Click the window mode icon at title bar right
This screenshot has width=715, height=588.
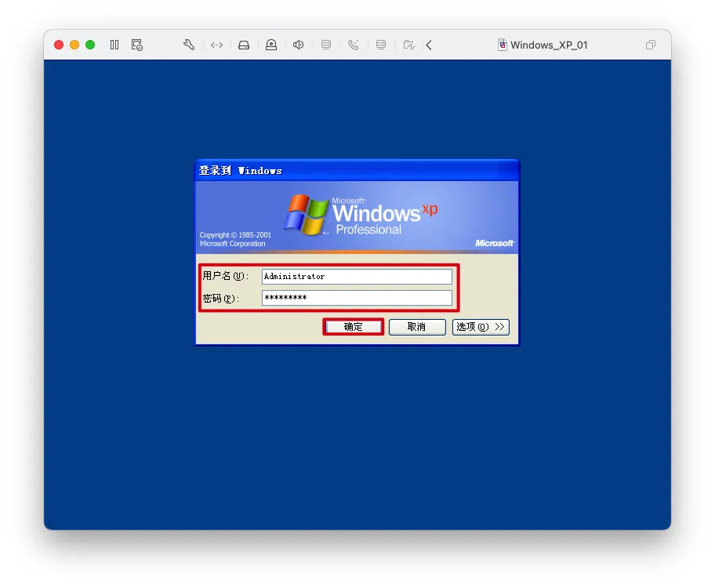click(x=651, y=45)
